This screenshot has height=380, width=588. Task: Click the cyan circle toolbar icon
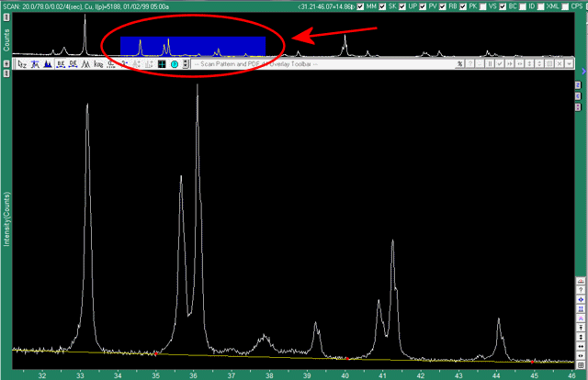[174, 64]
